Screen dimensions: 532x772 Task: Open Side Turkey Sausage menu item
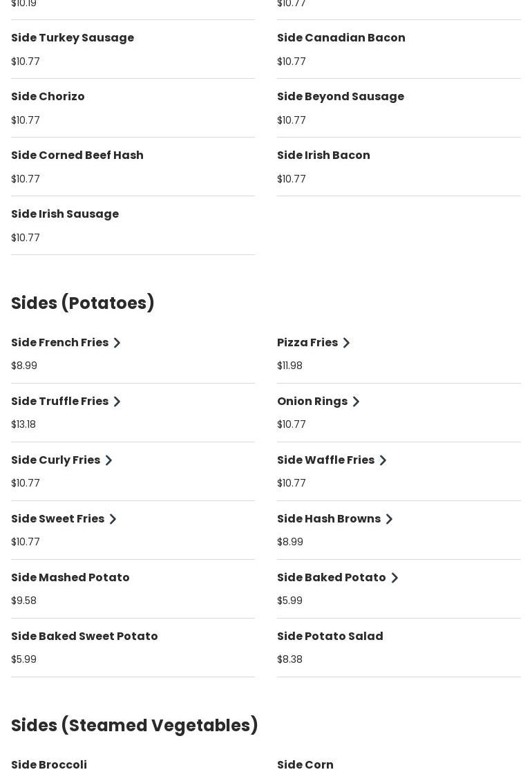73,38
